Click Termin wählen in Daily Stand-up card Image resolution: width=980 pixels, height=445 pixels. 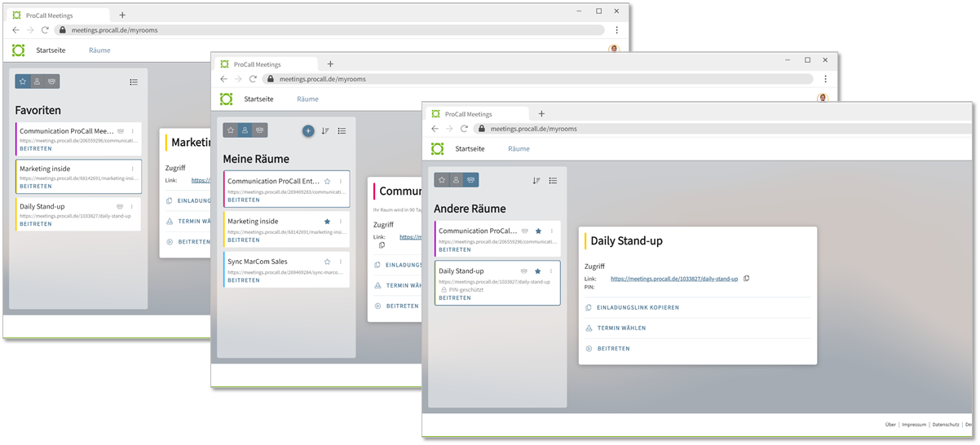tap(621, 328)
